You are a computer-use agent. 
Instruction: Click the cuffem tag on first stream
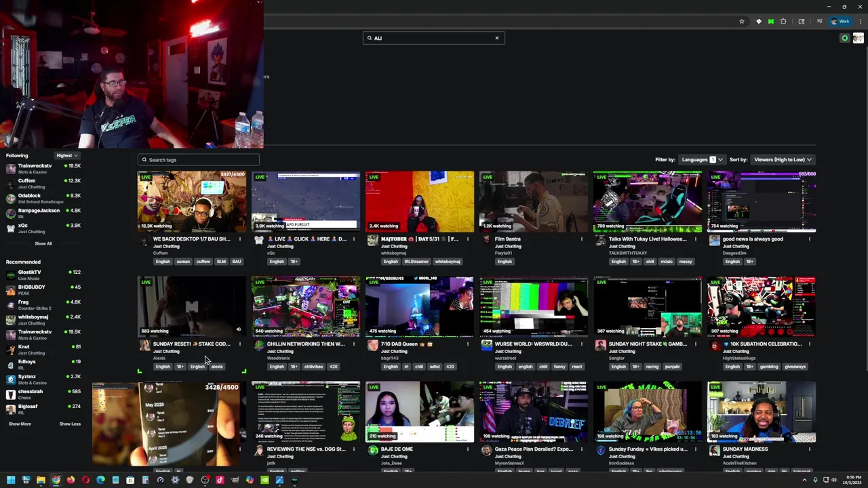[203, 262]
